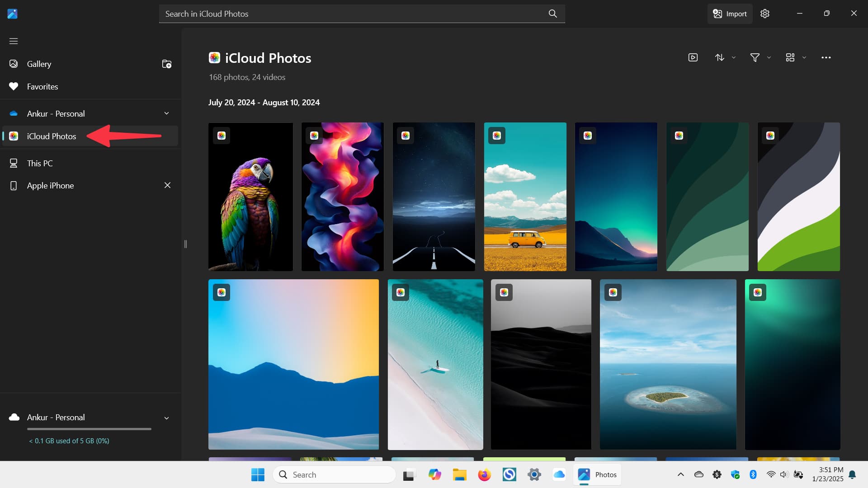Click the Photos taskbar button

597,474
